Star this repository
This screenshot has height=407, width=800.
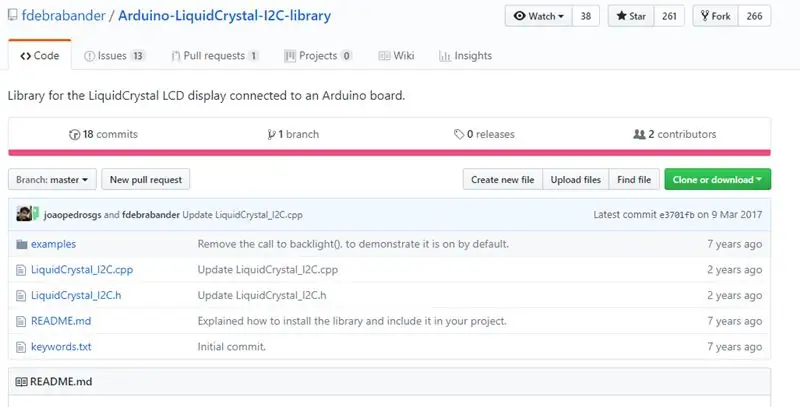click(x=631, y=16)
